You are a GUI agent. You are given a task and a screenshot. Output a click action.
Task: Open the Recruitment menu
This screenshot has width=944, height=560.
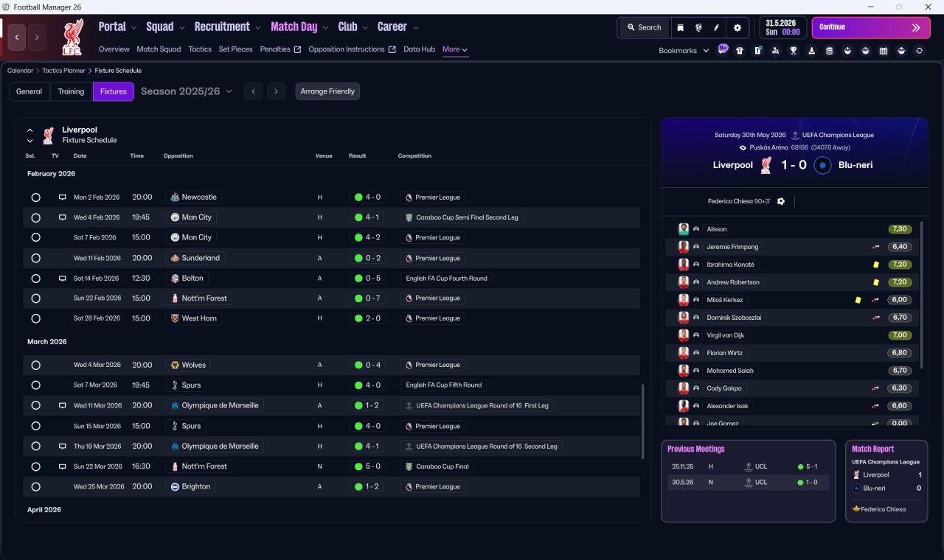tap(227, 27)
